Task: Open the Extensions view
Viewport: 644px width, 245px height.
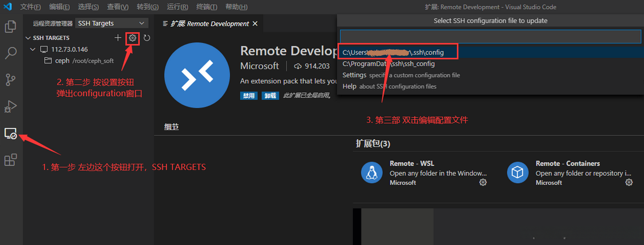Action: [11, 160]
